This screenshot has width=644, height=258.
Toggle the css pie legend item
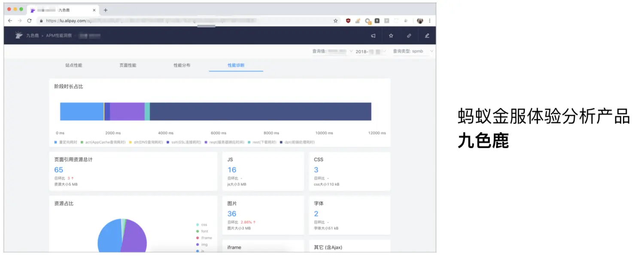[x=202, y=224]
